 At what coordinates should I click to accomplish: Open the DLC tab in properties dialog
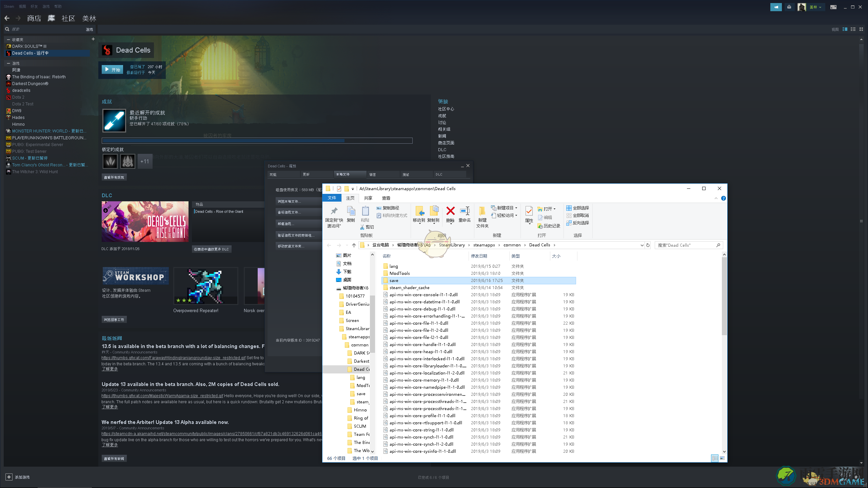coord(449,174)
